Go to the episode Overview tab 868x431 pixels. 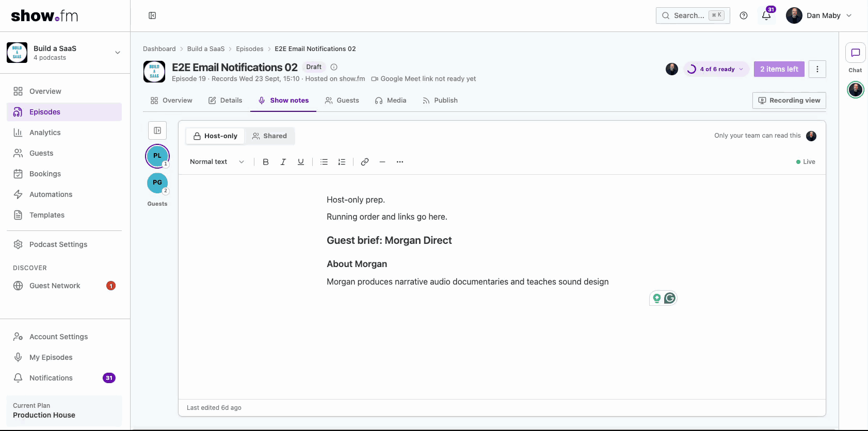[171, 101]
